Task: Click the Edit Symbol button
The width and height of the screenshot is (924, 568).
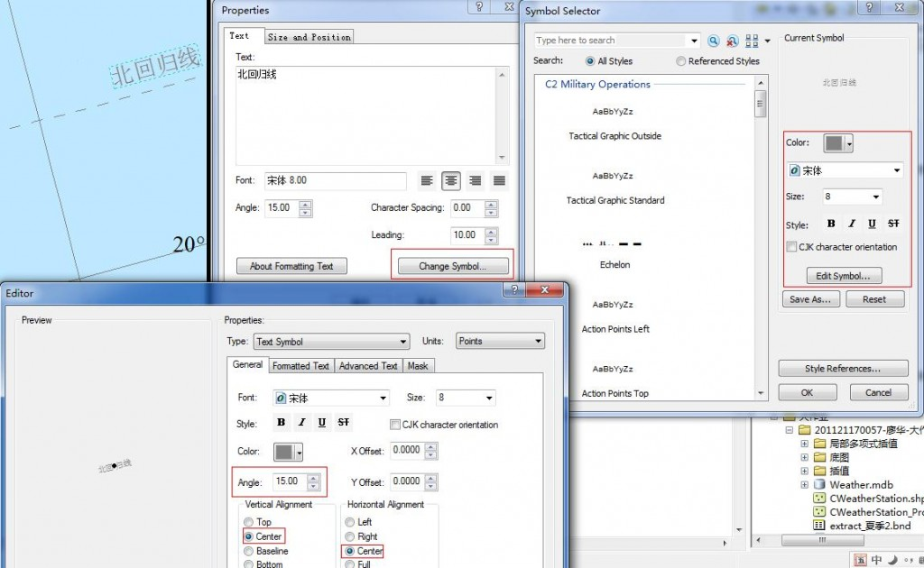Action: click(844, 276)
